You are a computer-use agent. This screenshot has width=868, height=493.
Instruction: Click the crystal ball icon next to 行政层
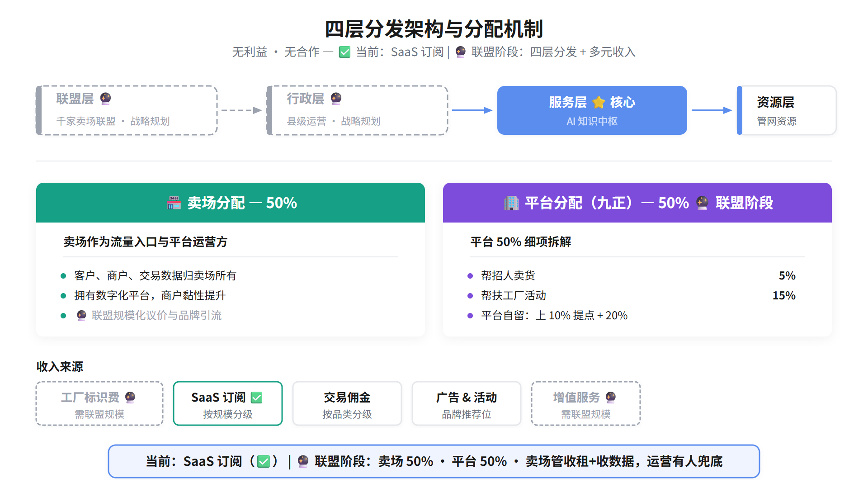pyautogui.click(x=336, y=99)
